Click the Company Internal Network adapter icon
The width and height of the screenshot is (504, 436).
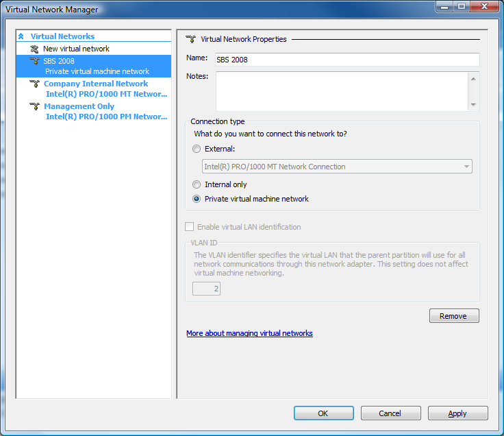tap(34, 84)
